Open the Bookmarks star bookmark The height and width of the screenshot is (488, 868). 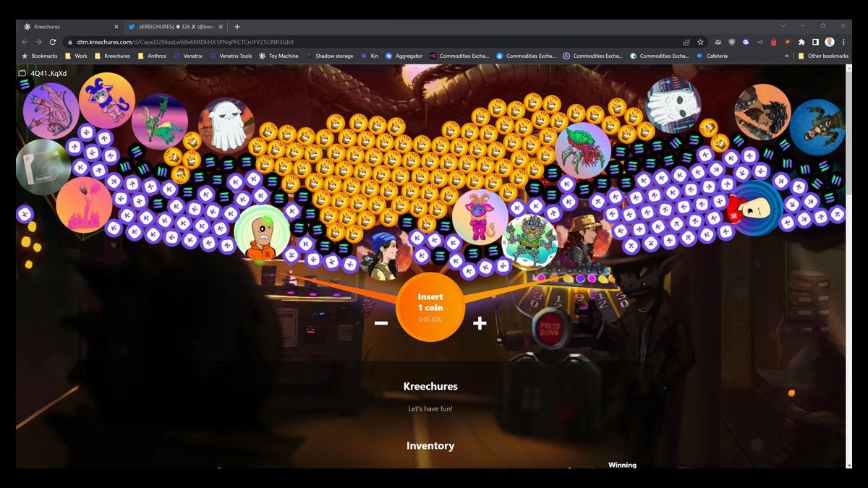(x=40, y=56)
